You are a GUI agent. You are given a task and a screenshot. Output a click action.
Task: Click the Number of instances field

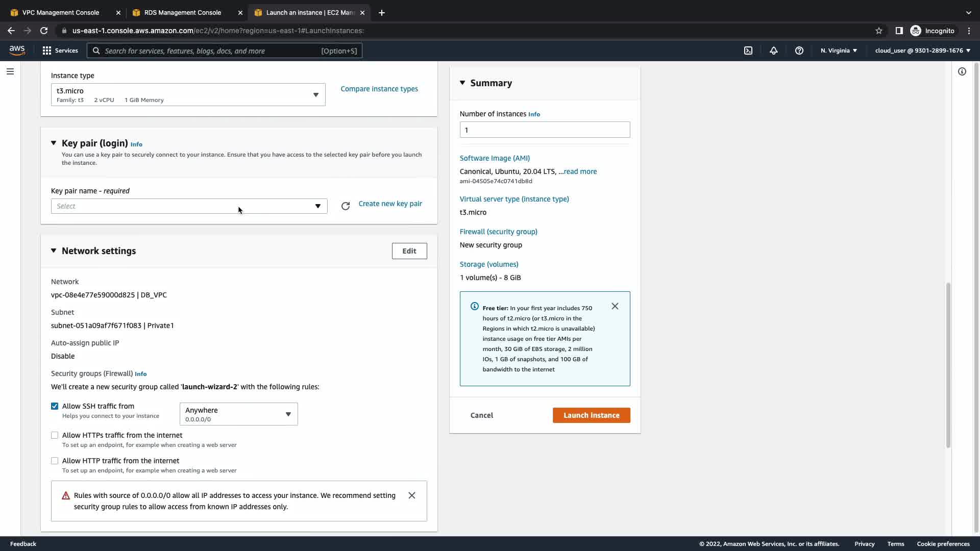[545, 130]
